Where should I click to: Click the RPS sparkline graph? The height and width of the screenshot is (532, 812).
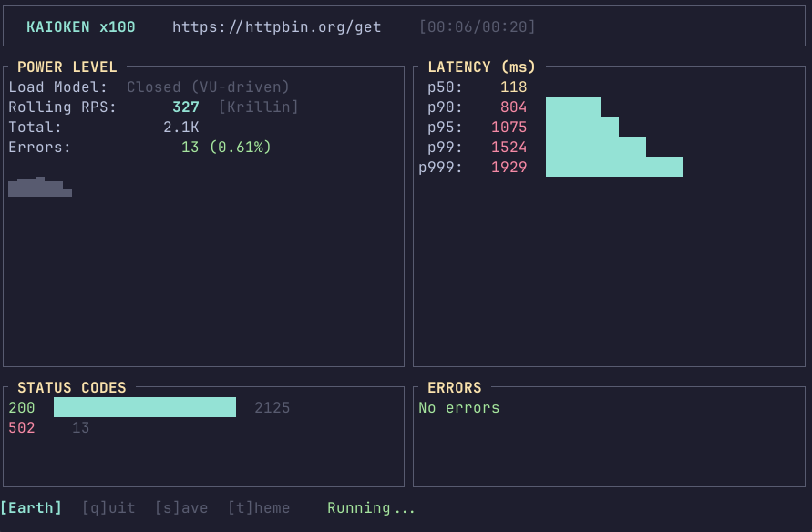(40, 188)
